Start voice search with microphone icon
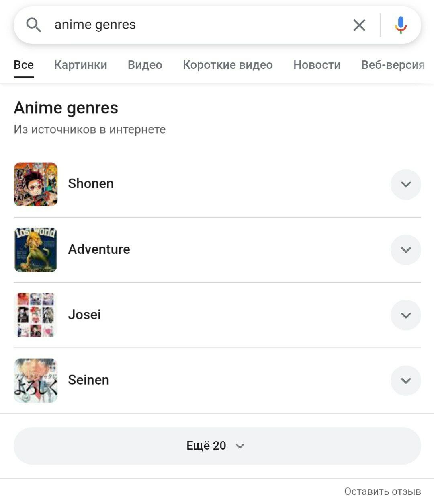The width and height of the screenshot is (434, 504). 401,25
